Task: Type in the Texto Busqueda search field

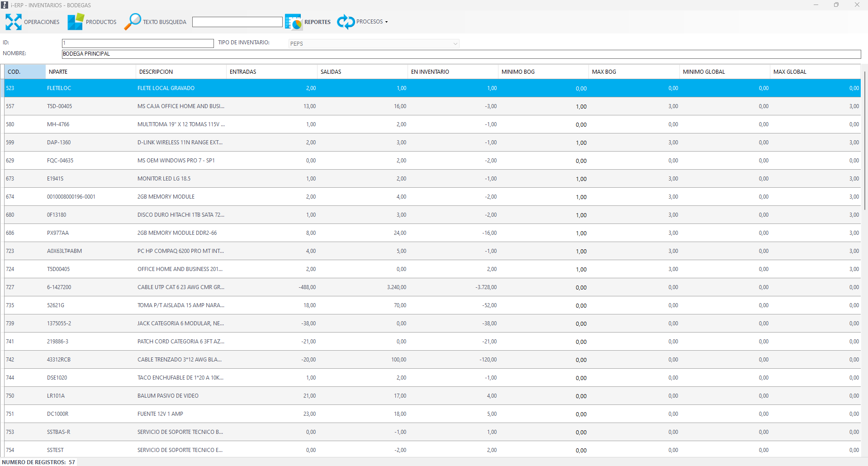Action: click(237, 22)
